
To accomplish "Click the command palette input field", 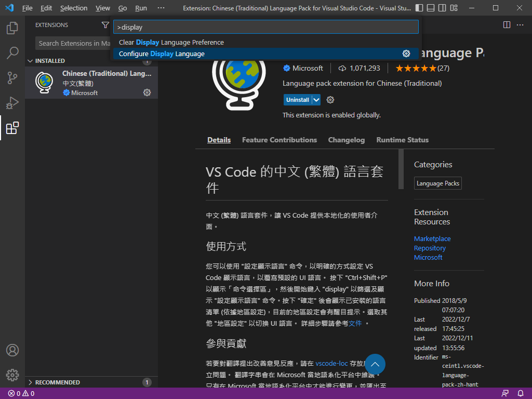I will (x=266, y=27).
